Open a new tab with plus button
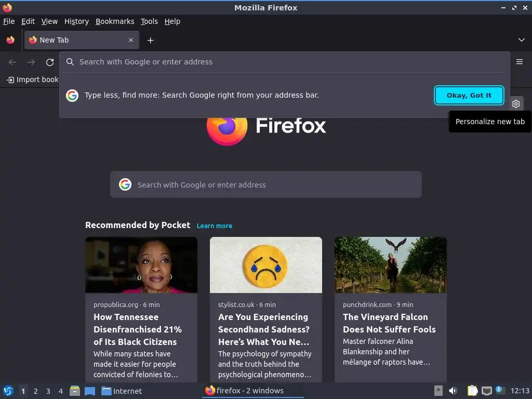Viewport: 532px width, 399px height. click(150, 41)
